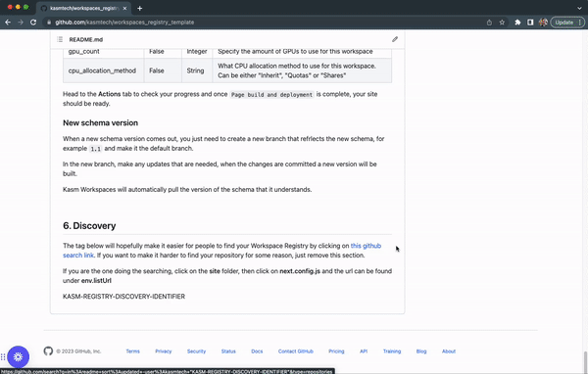Screen dimensions: 588x374
Task: Click the address bar URL field
Action: [x=263, y=23]
